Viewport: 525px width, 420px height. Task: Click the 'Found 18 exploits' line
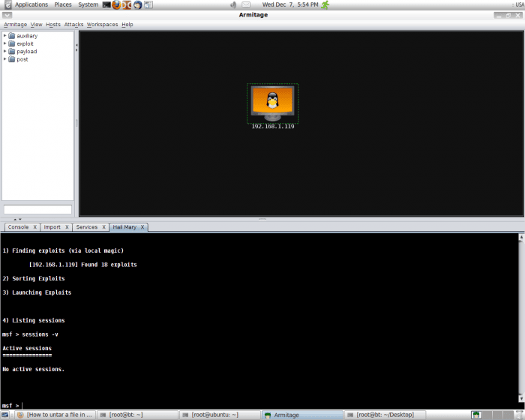(82, 265)
